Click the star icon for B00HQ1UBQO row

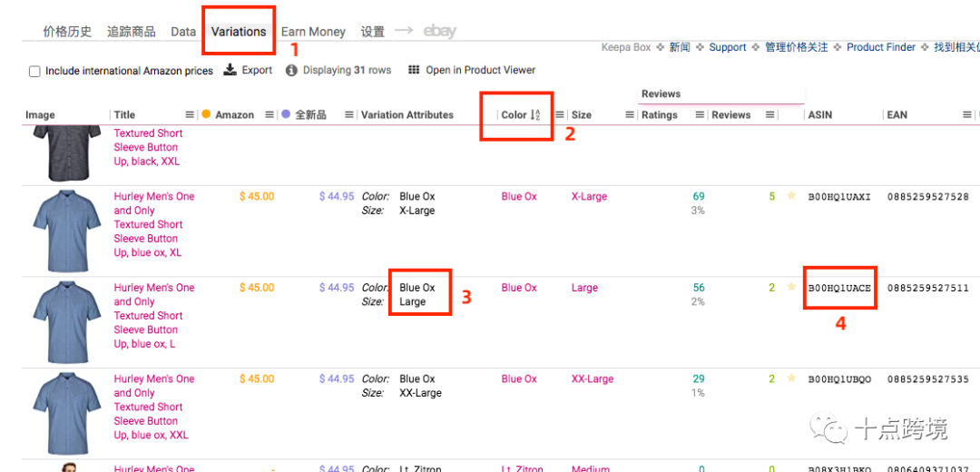coord(792,379)
